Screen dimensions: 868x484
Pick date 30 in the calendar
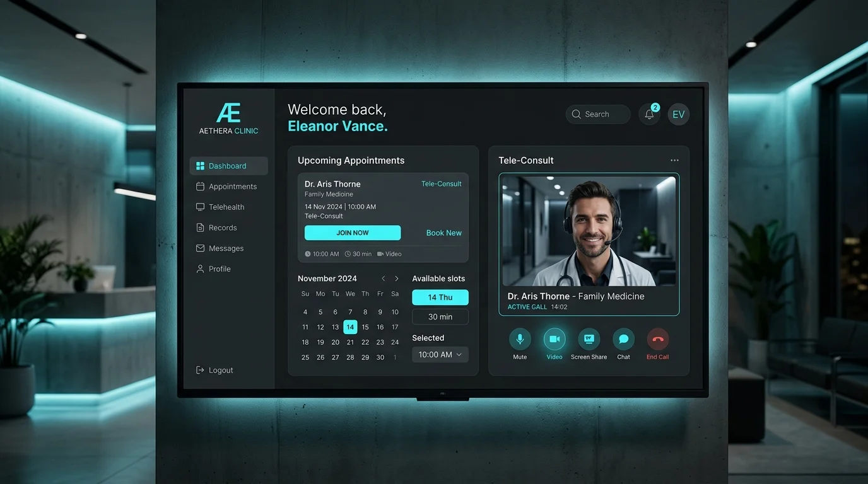[x=380, y=357]
